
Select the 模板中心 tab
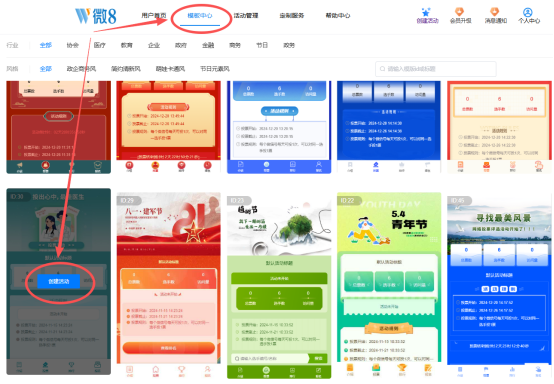tap(200, 16)
